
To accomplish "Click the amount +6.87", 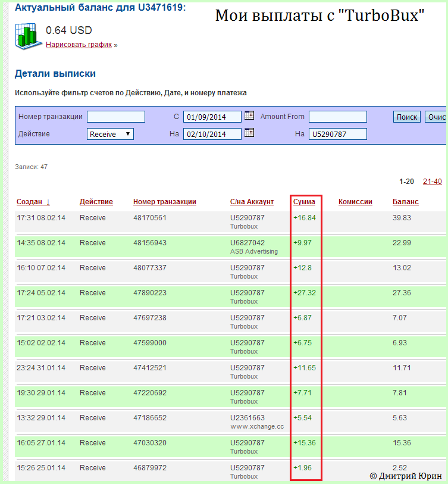I will (302, 318).
